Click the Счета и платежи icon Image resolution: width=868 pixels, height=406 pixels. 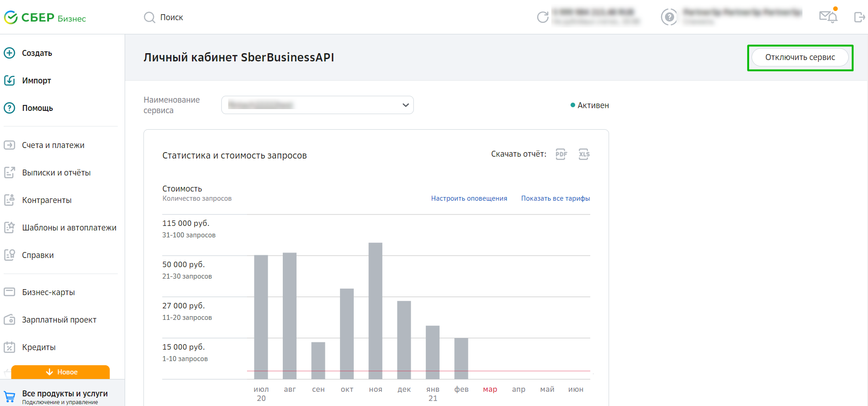(10, 145)
